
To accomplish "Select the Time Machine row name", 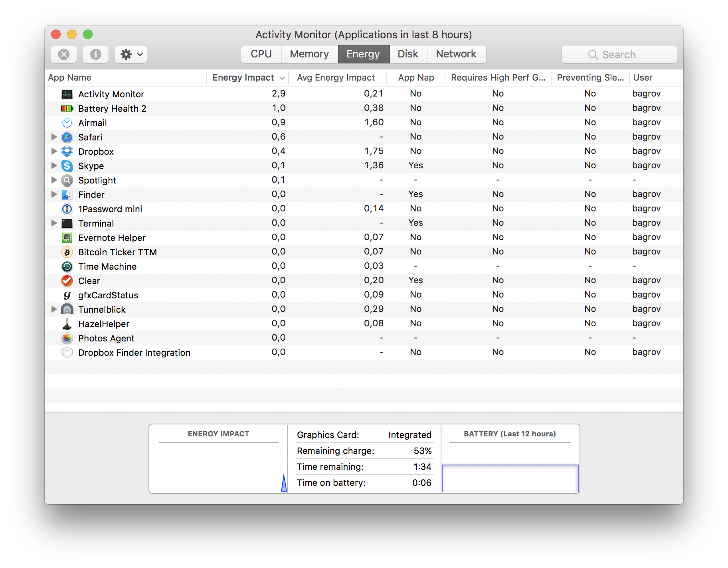I will pyautogui.click(x=107, y=266).
